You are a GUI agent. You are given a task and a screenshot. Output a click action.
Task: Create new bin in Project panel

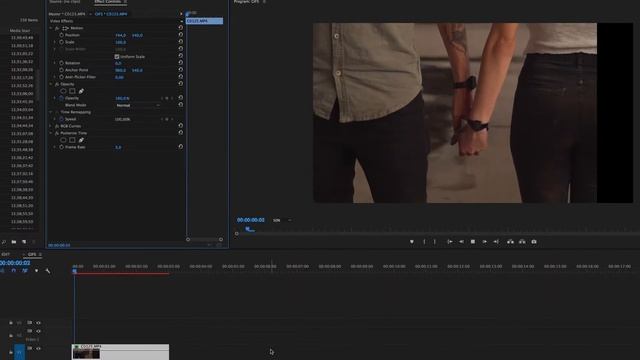(x=14, y=242)
